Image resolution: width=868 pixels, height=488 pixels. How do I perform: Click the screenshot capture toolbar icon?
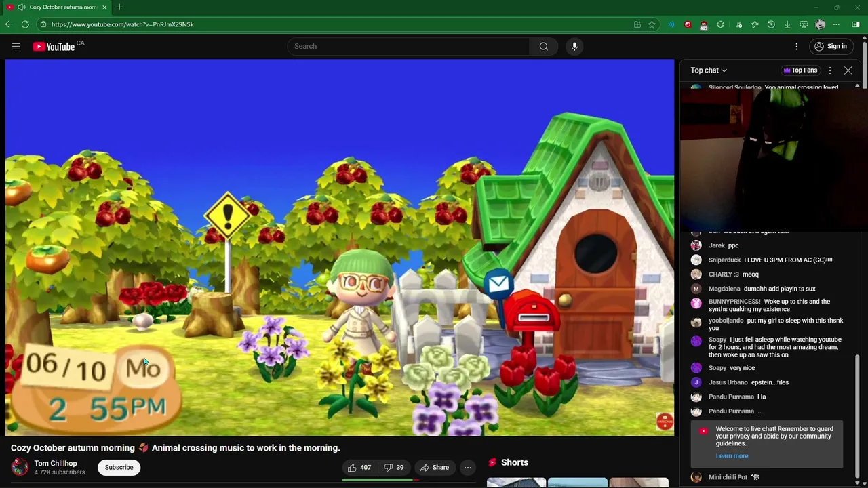point(804,24)
